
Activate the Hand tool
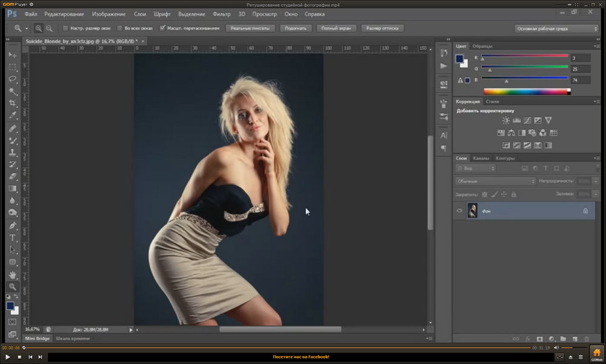point(13,274)
